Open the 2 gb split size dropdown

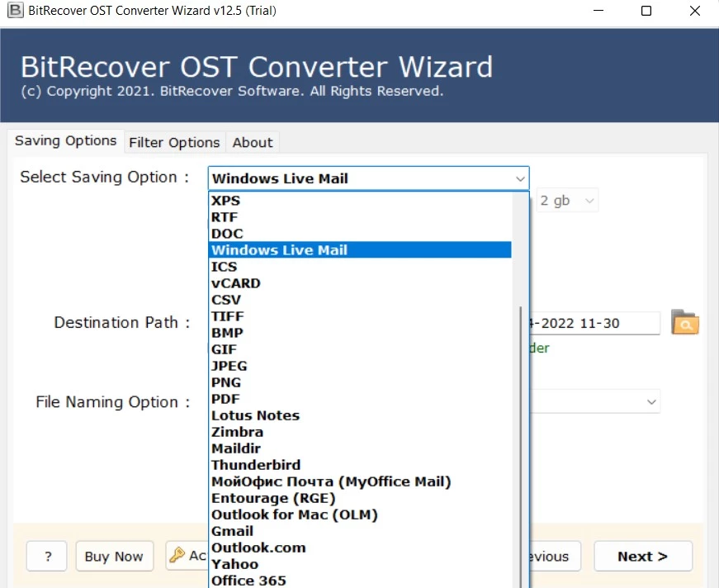click(x=568, y=201)
